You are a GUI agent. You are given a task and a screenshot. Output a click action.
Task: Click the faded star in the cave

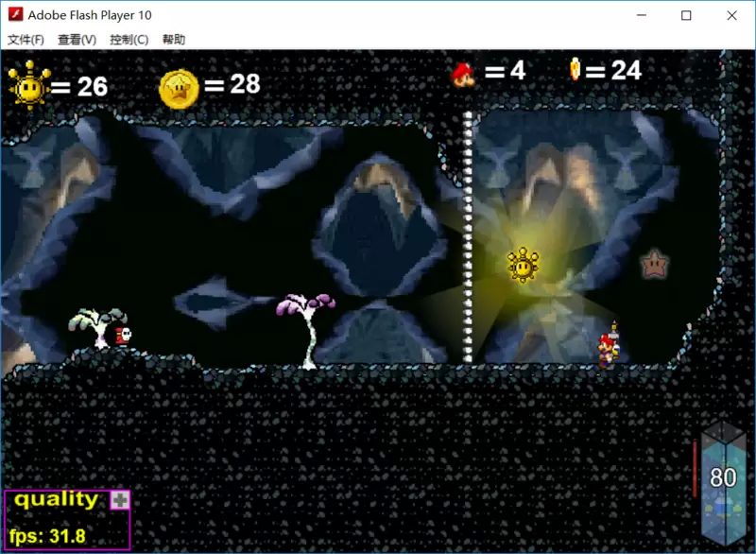tap(654, 264)
